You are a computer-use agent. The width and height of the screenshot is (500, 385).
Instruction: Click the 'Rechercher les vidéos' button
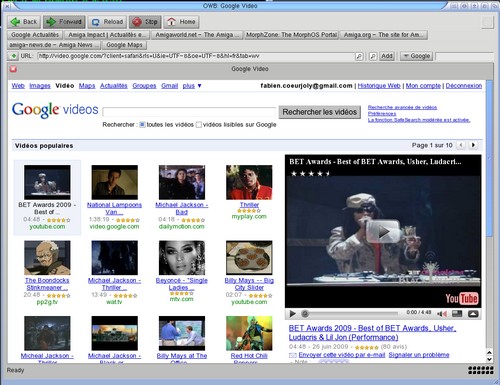pos(320,112)
